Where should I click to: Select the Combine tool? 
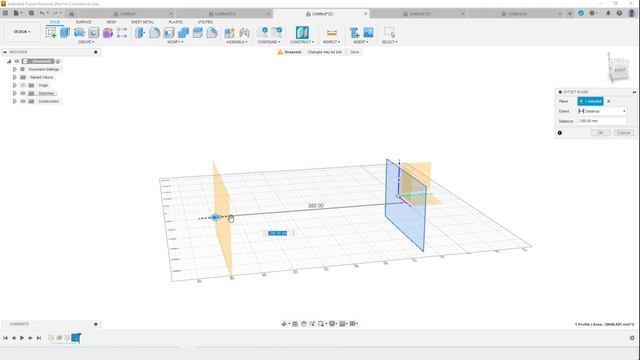(x=183, y=33)
